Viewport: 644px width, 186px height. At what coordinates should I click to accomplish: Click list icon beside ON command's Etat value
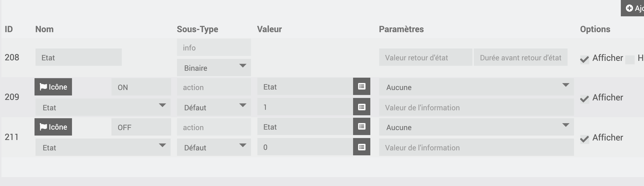coord(361,87)
